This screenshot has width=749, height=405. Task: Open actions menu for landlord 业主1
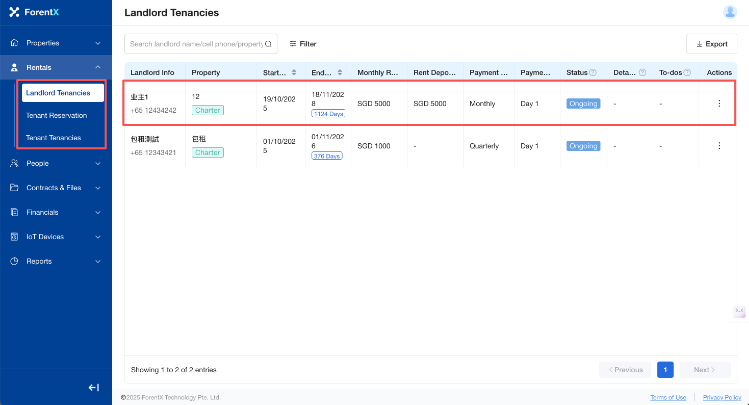click(x=718, y=103)
